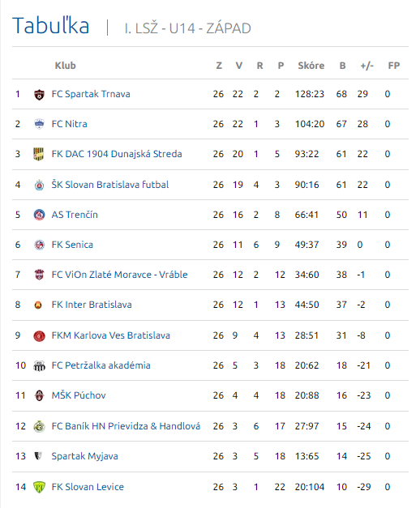Open the MŠK Púchov team page
This screenshot has height=508, width=420.
[79, 395]
